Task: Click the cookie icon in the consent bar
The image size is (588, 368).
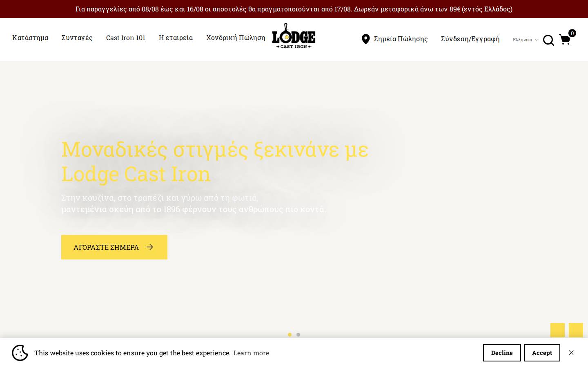Action: pyautogui.click(x=20, y=353)
